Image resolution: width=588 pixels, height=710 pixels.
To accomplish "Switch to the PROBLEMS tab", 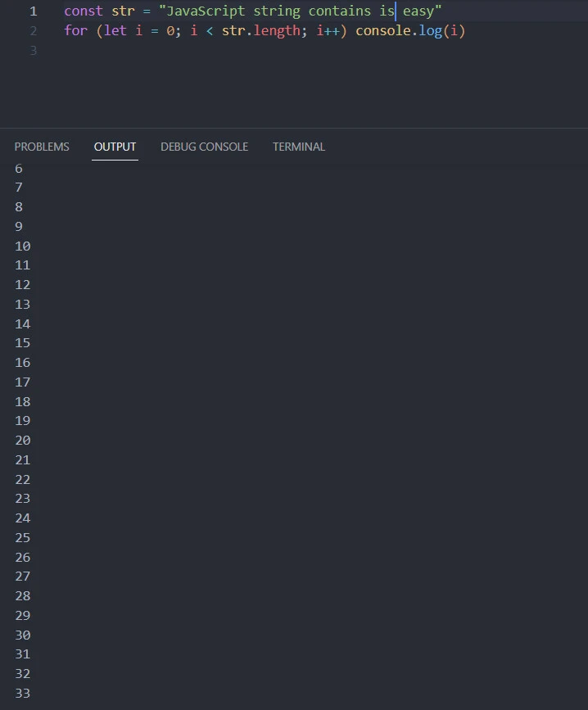I will pos(42,147).
